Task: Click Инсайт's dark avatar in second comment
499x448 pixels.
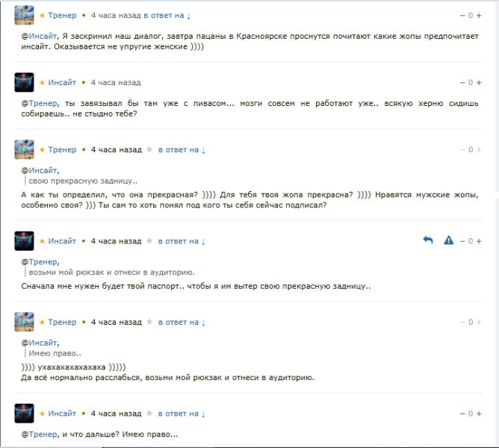Action: 24,82
